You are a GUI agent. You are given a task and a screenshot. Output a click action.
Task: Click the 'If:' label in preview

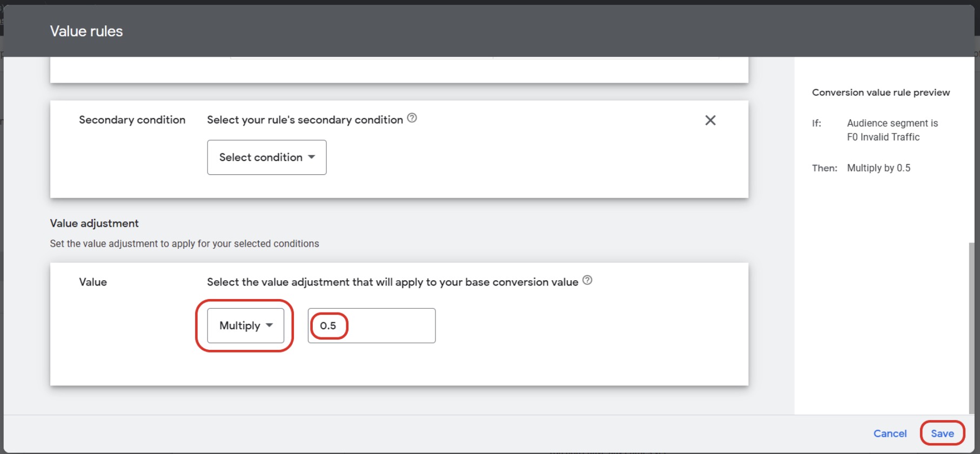coord(816,123)
